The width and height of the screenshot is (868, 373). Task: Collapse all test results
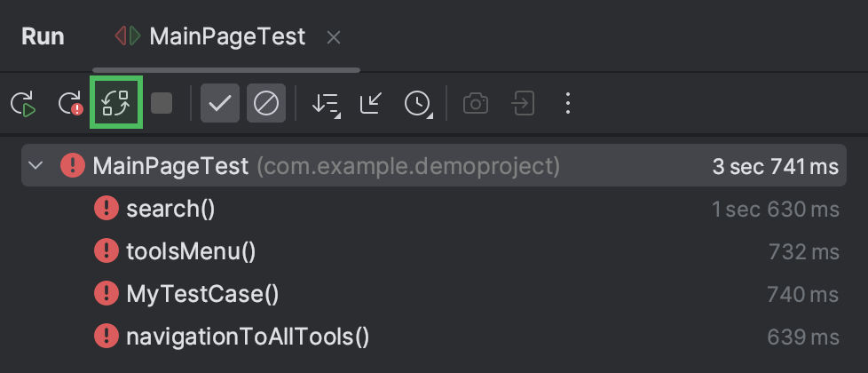pos(372,103)
